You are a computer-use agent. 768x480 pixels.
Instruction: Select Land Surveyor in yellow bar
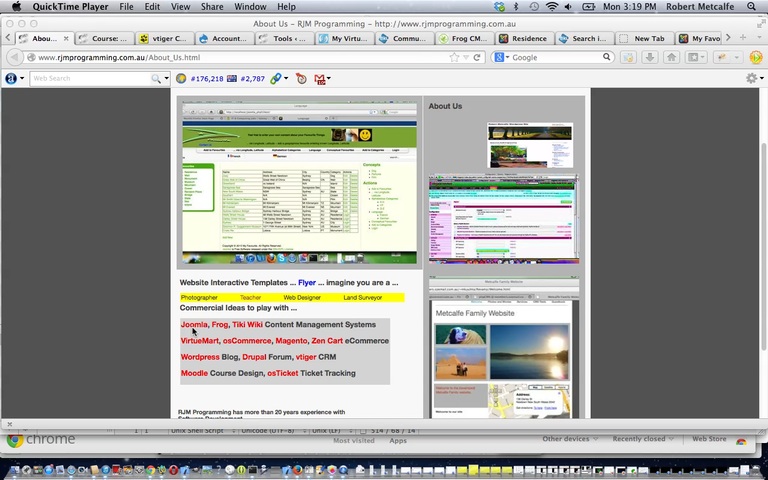362,297
